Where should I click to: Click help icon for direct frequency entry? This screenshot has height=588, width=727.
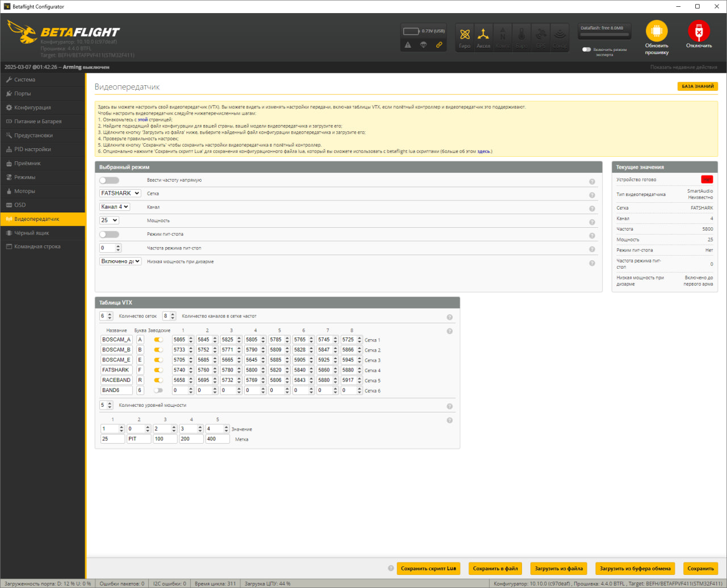coord(592,182)
